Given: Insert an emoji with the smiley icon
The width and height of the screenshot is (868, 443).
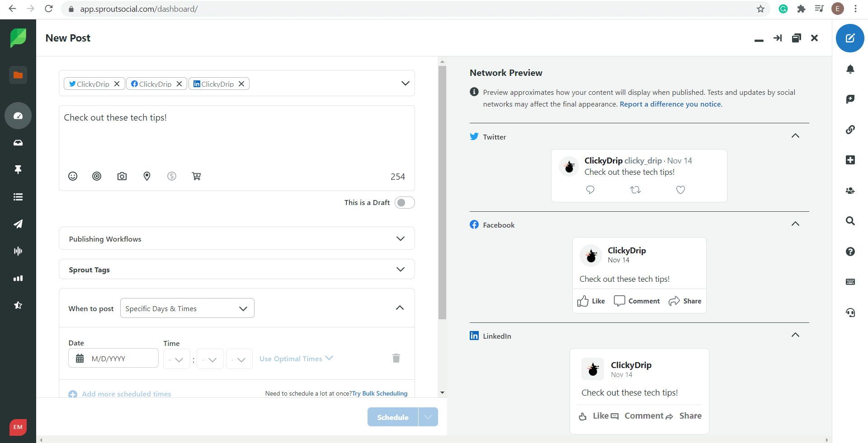Looking at the screenshot, I should 73,176.
